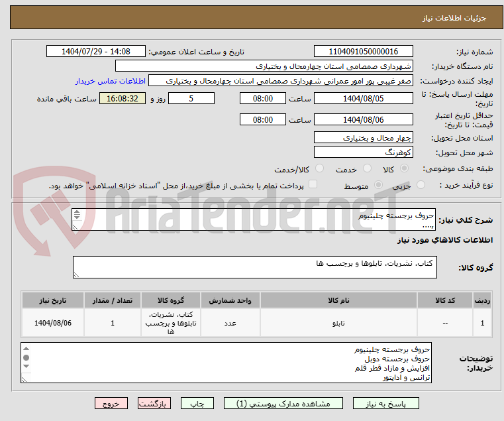Click the 'کد کالا' column header
Screen dimensions: 504x421
tap(445, 300)
